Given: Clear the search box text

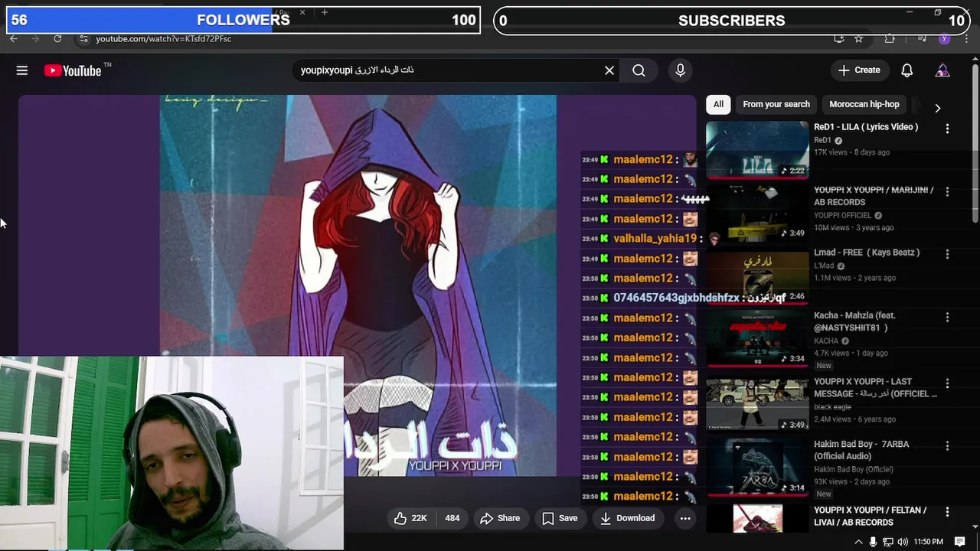Looking at the screenshot, I should (609, 70).
